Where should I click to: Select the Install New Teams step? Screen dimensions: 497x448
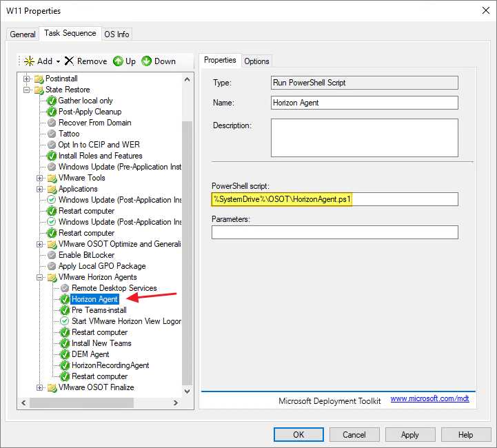101,343
